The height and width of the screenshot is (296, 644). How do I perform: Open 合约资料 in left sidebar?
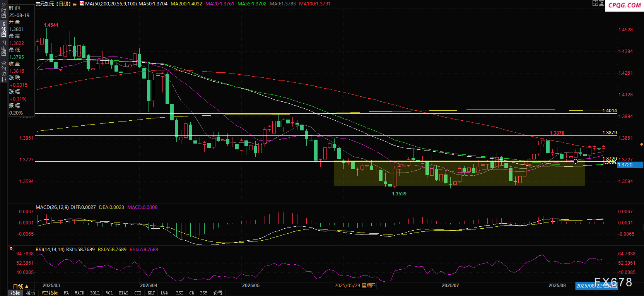pos(3,71)
